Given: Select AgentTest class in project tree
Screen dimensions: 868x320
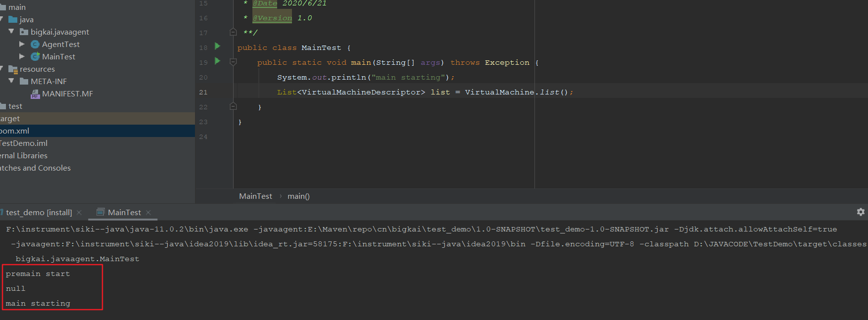Looking at the screenshot, I should 60,45.
